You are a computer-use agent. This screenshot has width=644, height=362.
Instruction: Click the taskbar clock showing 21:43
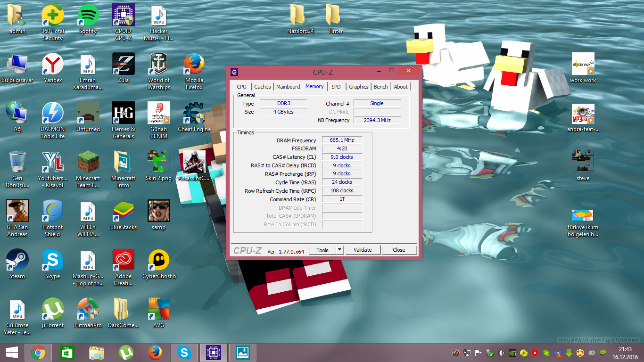625,353
